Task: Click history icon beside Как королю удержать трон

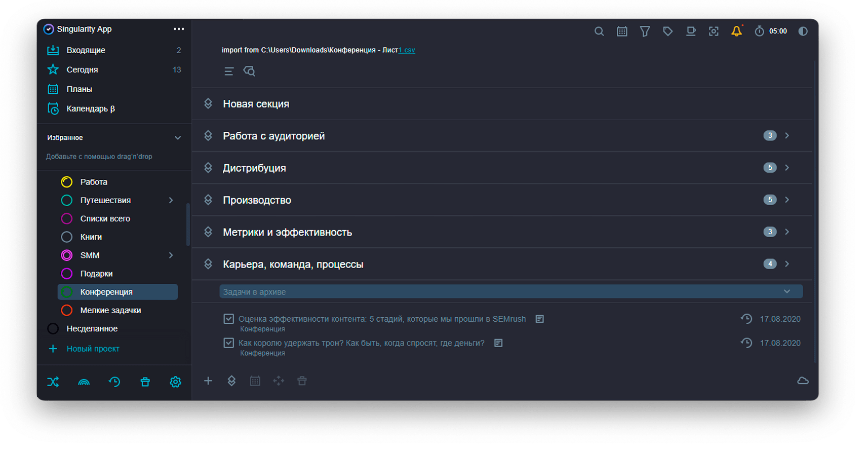Action: click(746, 343)
